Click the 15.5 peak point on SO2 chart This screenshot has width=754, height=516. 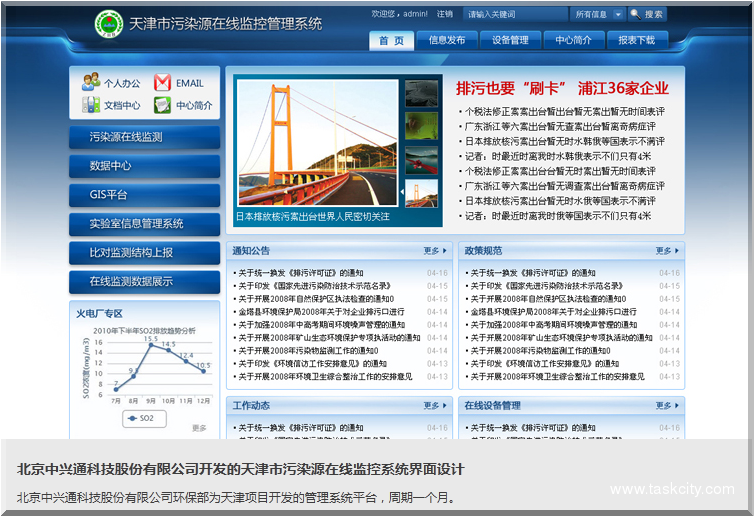click(x=151, y=345)
